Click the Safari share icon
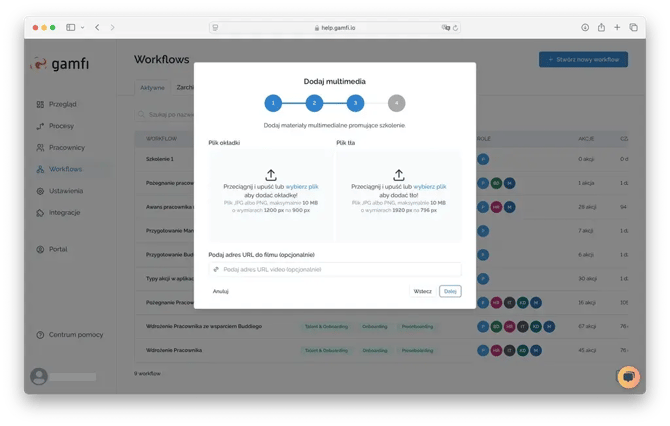The height and width of the screenshot is (426, 670). (601, 27)
